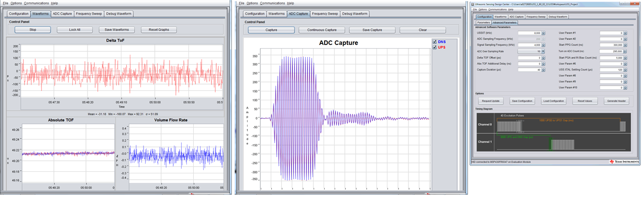Select the Advanced Parameters sub-tab
This screenshot has width=644, height=198.
coord(505,22)
